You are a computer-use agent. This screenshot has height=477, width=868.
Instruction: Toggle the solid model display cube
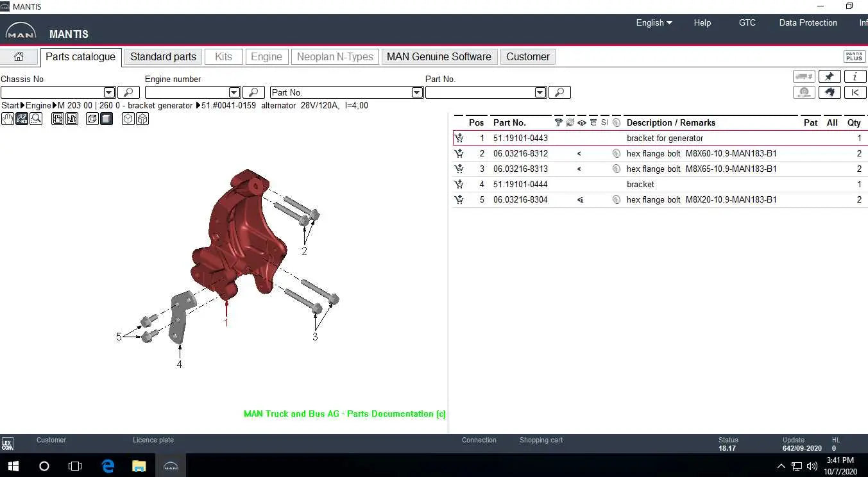click(x=106, y=119)
